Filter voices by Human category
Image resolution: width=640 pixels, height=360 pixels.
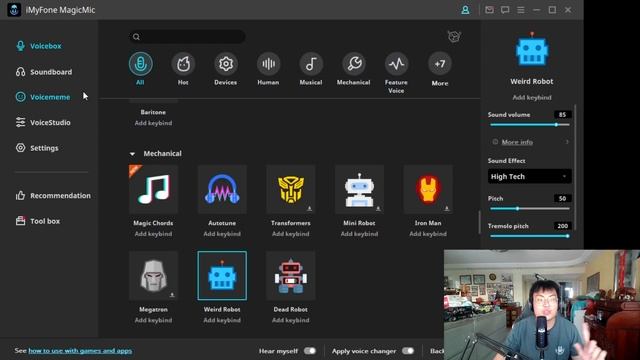pos(268,64)
